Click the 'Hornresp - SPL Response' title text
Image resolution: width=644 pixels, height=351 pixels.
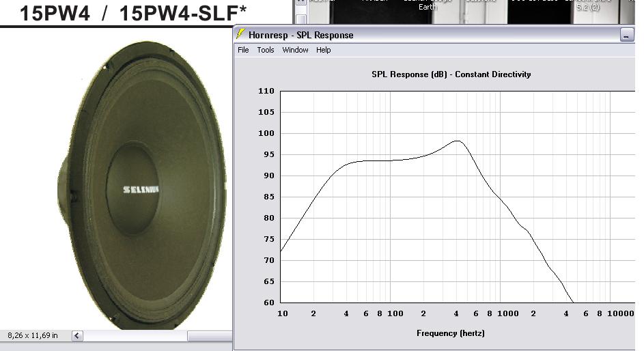tap(300, 35)
